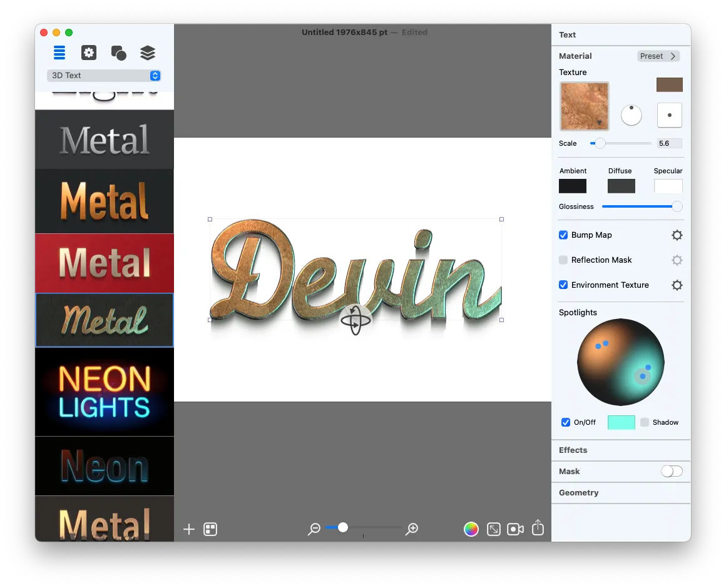Turn on the Mask toggle switch

[672, 471]
